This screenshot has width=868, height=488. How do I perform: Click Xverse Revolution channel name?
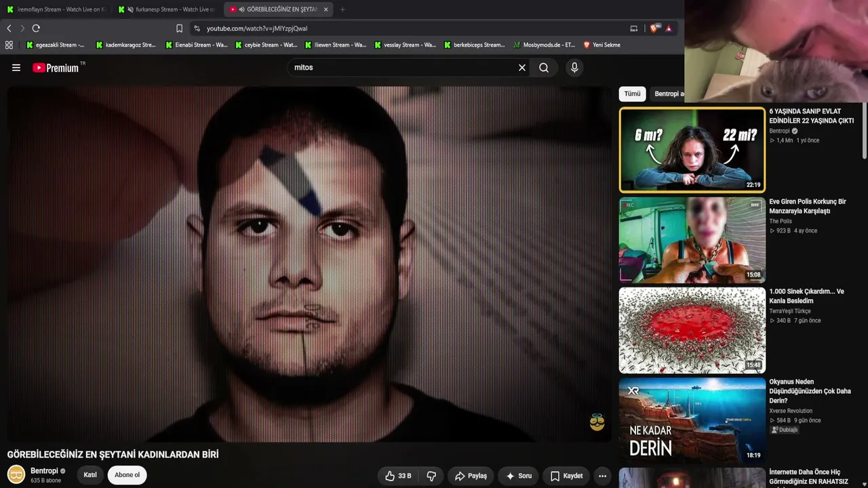click(791, 411)
